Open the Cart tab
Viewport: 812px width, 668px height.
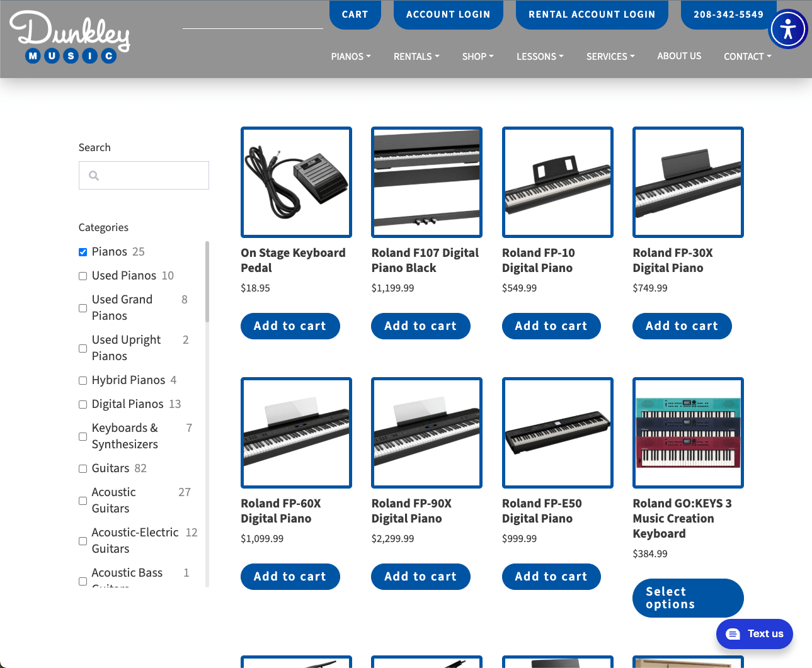click(355, 14)
